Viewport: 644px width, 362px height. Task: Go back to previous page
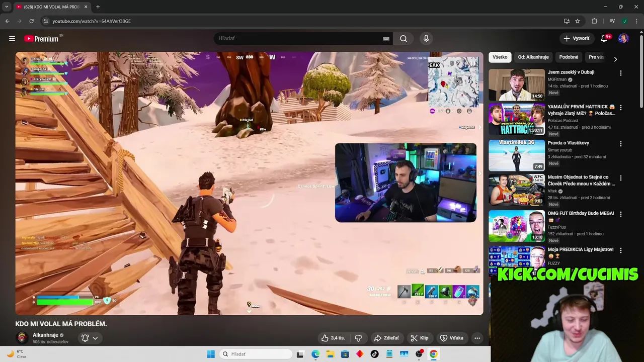click(x=7, y=21)
